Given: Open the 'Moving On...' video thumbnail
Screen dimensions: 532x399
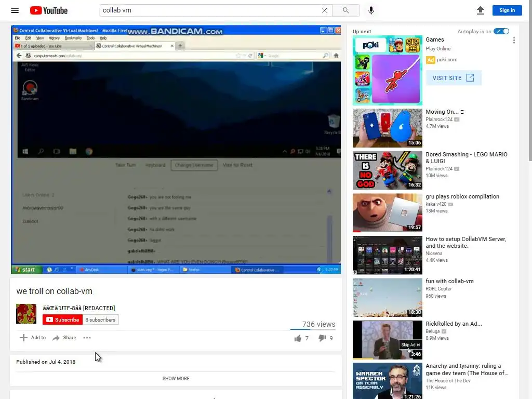Looking at the screenshot, I should 388,128.
